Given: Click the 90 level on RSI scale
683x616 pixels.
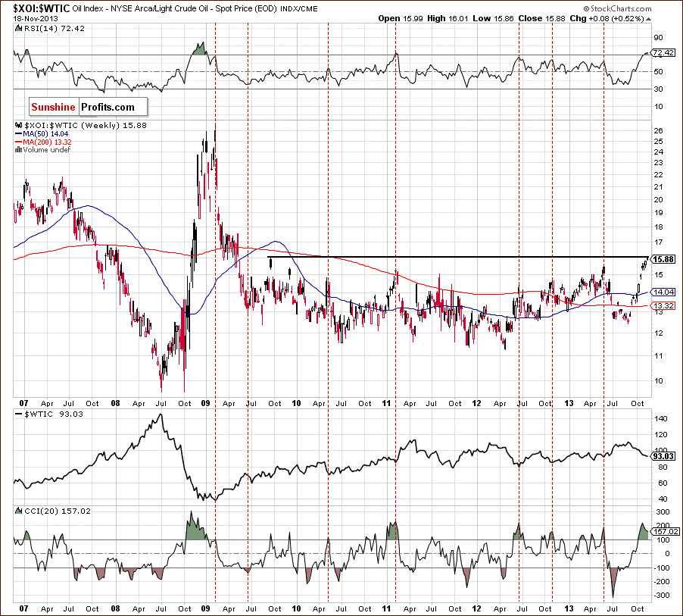Looking at the screenshot, I should click(659, 38).
